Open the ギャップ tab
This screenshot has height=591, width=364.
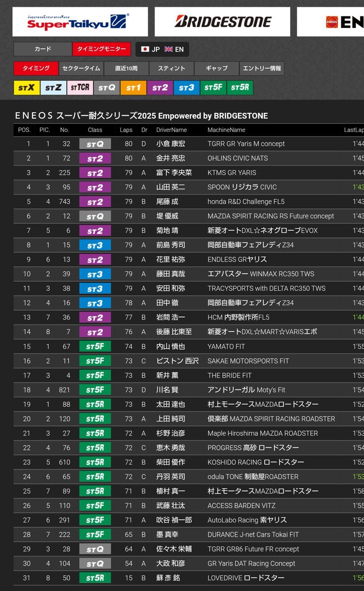(x=216, y=68)
